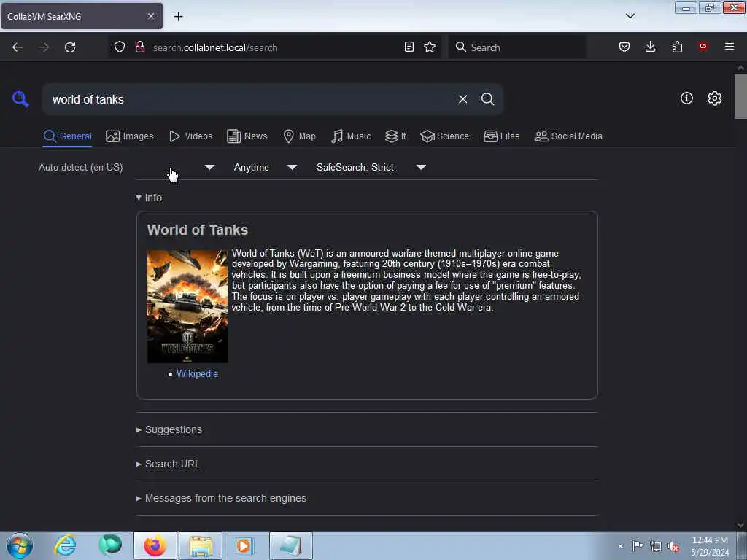Switch to the Music category
747x560 pixels.
[x=351, y=136]
